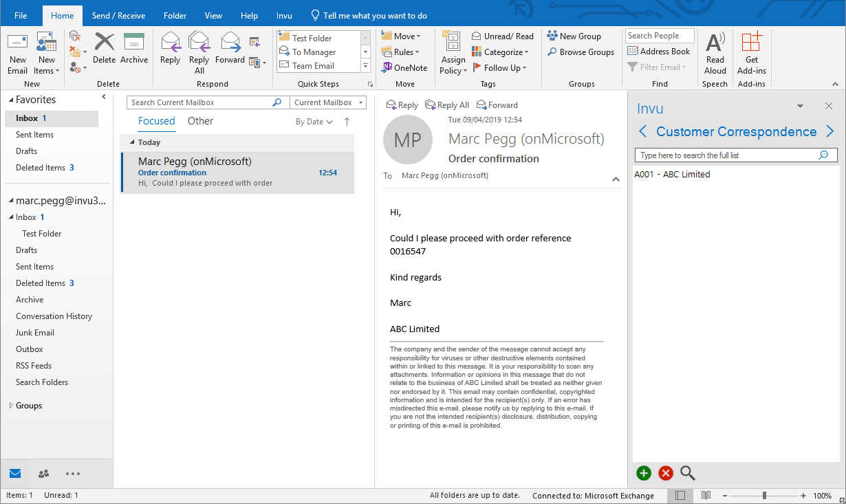Click the Invu magnifier search icon
Viewport: 846px width, 504px height.
point(688,473)
